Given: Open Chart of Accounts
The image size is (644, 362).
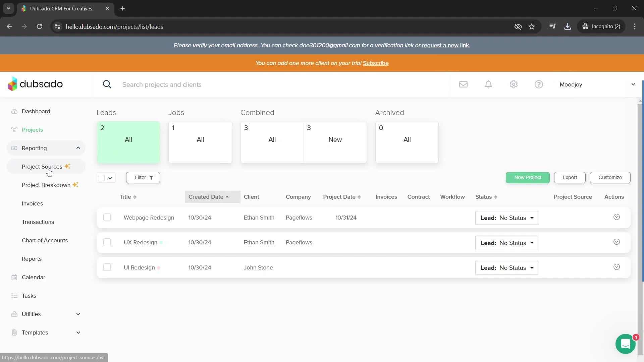Looking at the screenshot, I should (45, 240).
